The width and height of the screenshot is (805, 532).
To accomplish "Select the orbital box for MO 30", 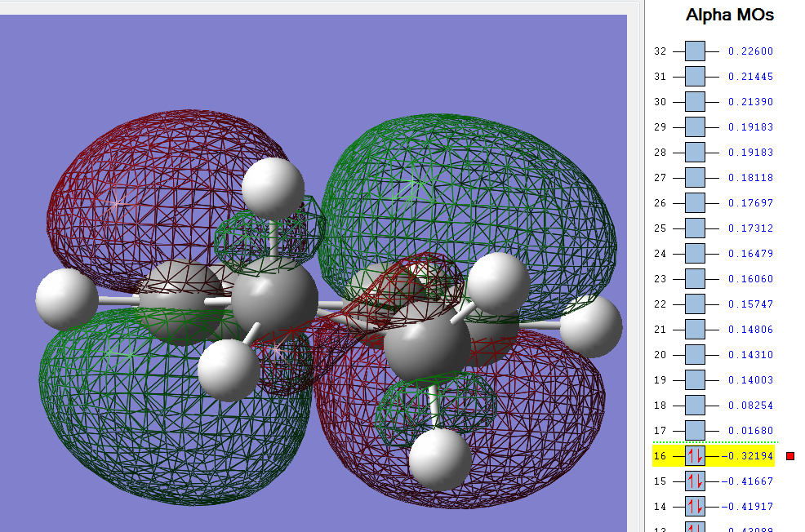I will pos(695,101).
